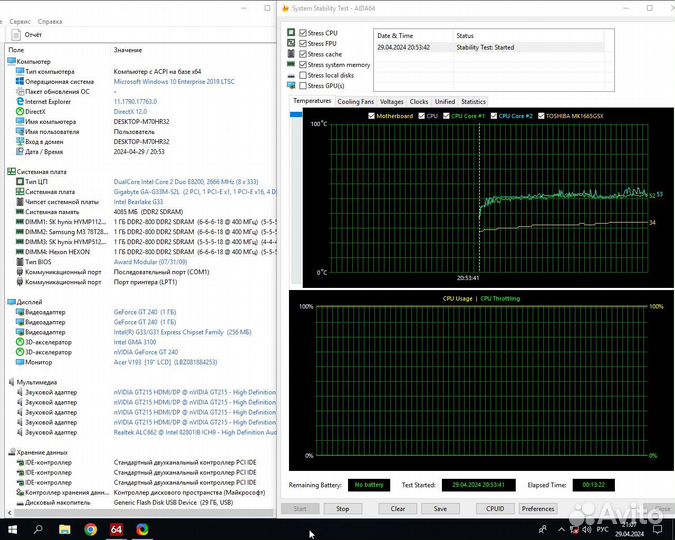Click the Отчёт report icon in toolbar
675x540 pixels.
tap(16, 35)
